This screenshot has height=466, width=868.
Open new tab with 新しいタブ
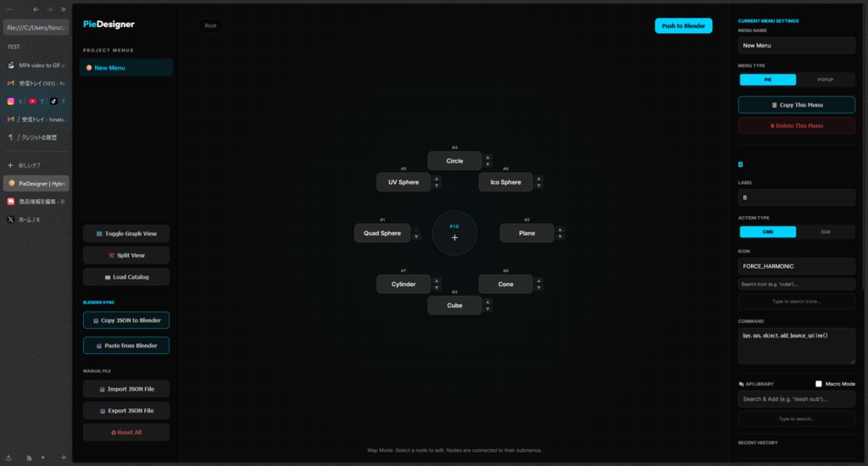point(36,165)
